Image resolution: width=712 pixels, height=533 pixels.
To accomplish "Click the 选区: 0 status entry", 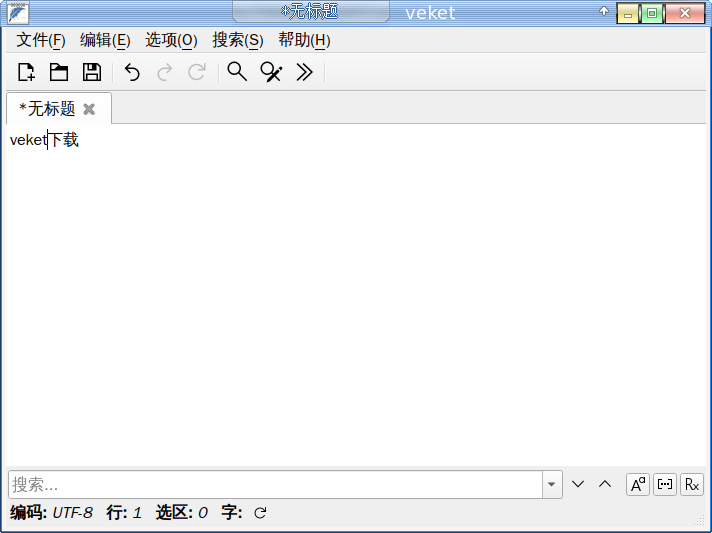I will click(182, 513).
